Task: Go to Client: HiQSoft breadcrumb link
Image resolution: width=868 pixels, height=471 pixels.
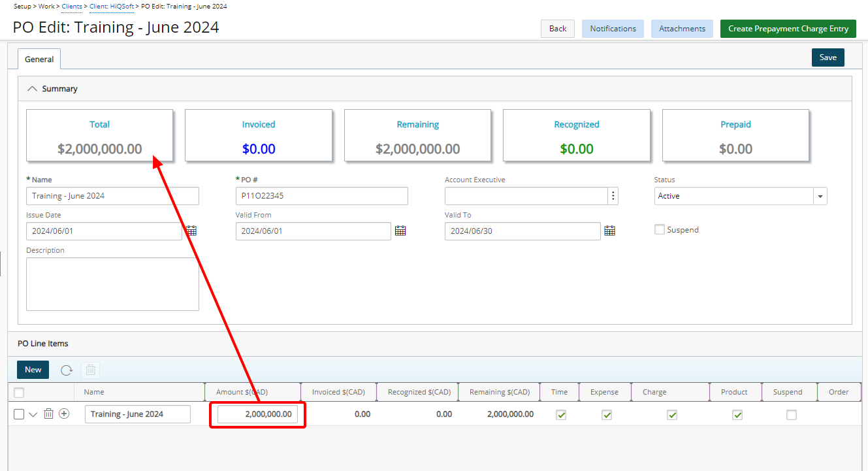Action: (x=112, y=6)
